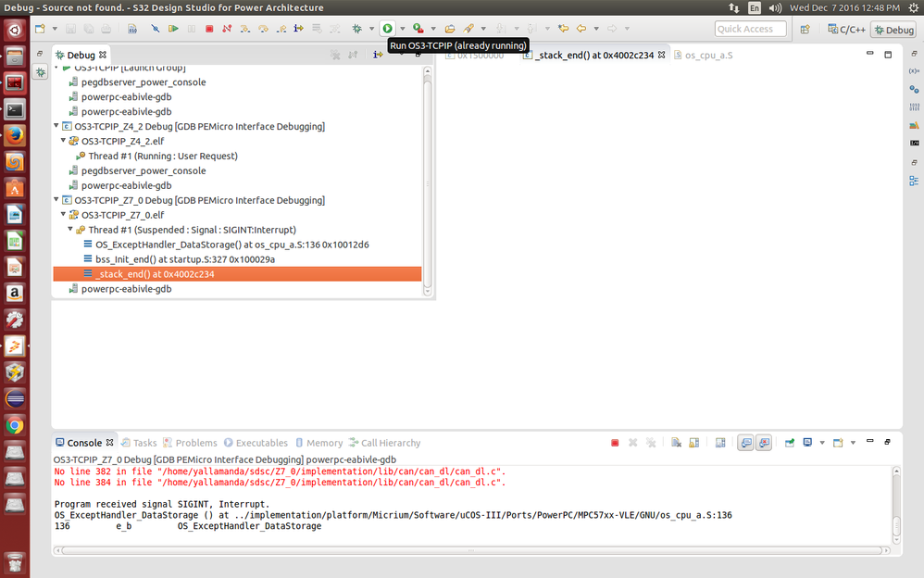Open dropdown beside the Search flashlight icon
The width and height of the screenshot is (924, 578).
(x=484, y=29)
